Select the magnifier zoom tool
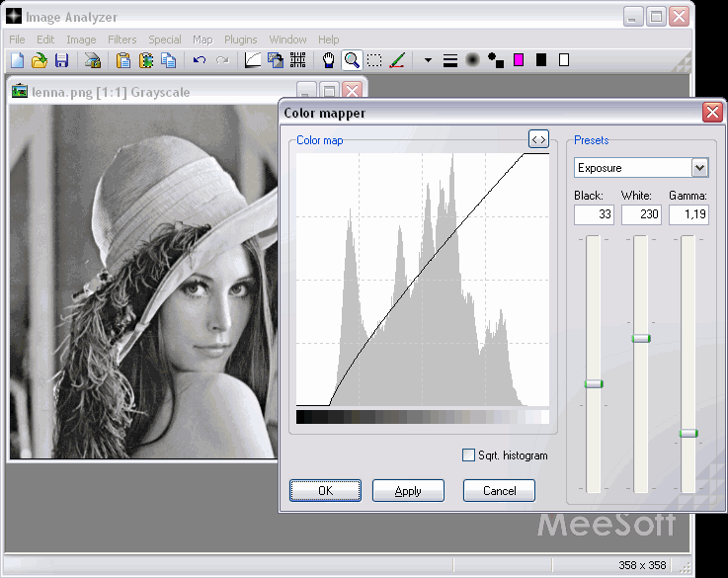 tap(352, 60)
